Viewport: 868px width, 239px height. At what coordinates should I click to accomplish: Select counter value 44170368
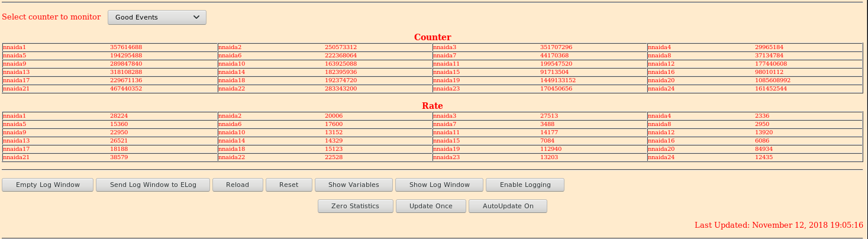coord(554,56)
